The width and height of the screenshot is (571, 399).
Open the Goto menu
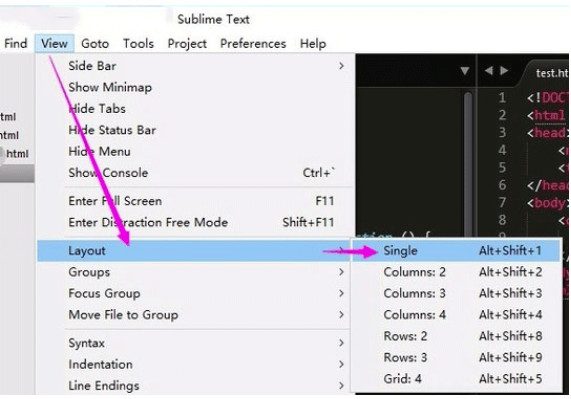pyautogui.click(x=95, y=44)
